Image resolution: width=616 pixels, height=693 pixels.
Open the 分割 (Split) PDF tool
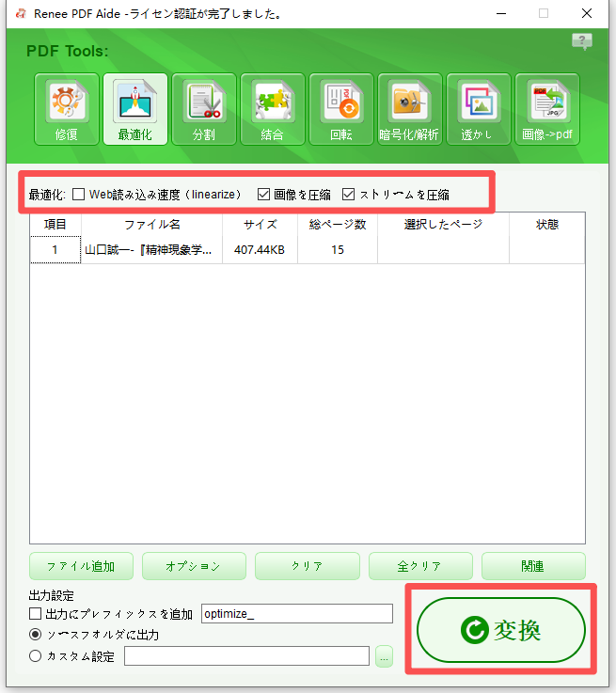coord(204,109)
